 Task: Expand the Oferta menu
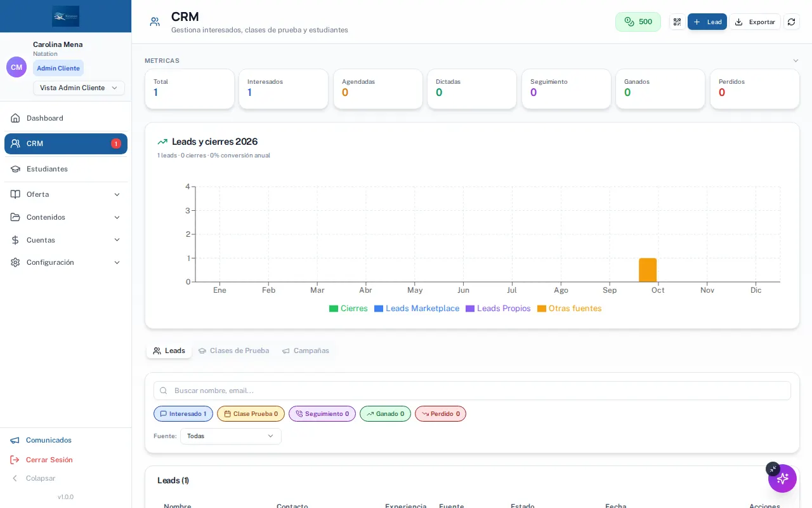[x=66, y=194]
